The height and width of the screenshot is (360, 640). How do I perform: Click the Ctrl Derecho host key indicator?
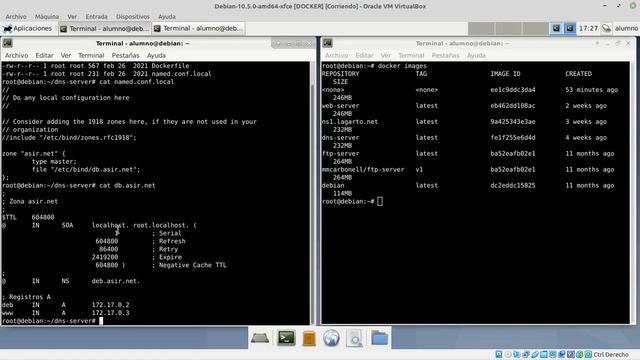611,354
